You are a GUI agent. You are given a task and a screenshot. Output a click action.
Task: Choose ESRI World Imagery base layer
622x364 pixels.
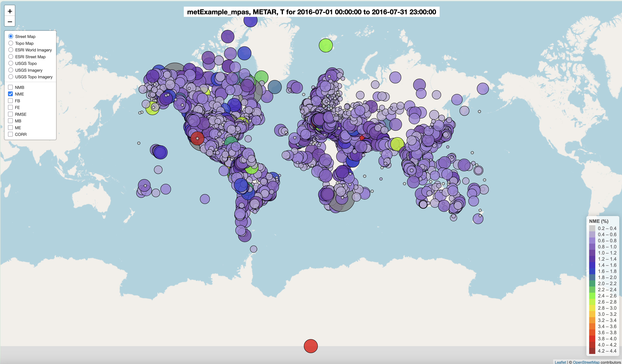click(x=11, y=50)
